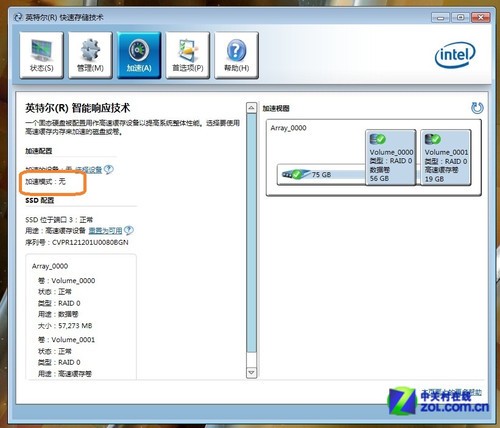Open 首选项(P) preferences tab
This screenshot has height=428, width=500.
(x=188, y=55)
